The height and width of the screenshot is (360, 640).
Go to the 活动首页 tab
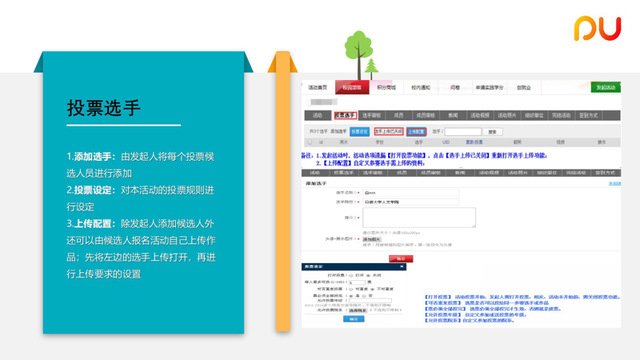pyautogui.click(x=318, y=87)
